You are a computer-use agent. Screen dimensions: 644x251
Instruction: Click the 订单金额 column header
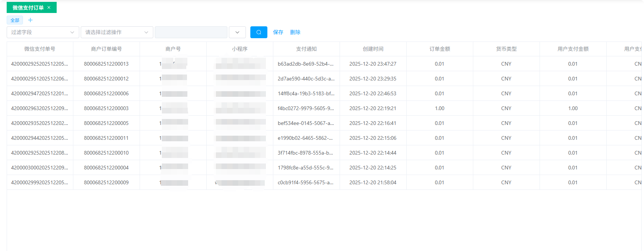[440, 49]
